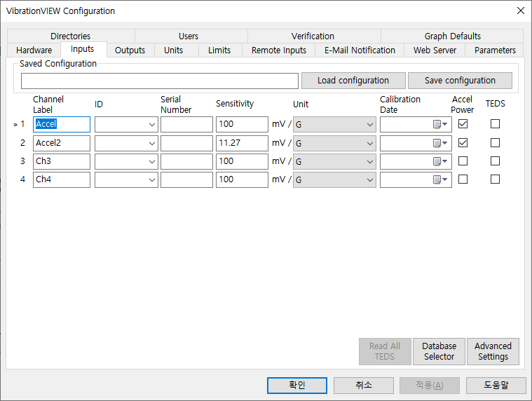Viewport: 532px width, 401px height.
Task: Open the Database Selector
Action: (439, 351)
